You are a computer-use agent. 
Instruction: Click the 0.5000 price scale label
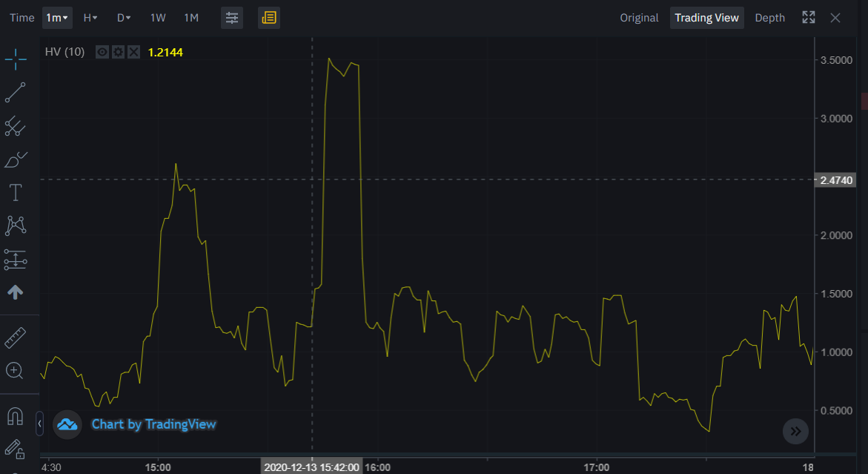click(836, 411)
